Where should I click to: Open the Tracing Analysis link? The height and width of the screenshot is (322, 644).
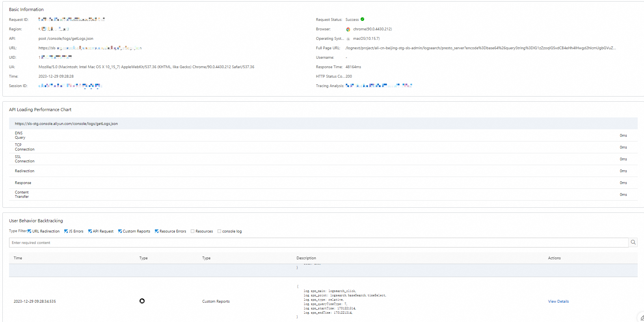[379, 86]
